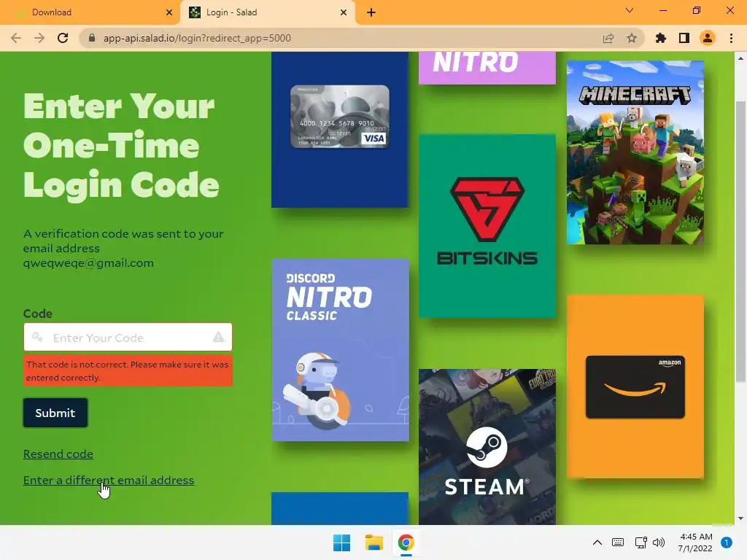Screen dimensions: 747x560
Task: Switch to the Download tab
Action: (90, 12)
